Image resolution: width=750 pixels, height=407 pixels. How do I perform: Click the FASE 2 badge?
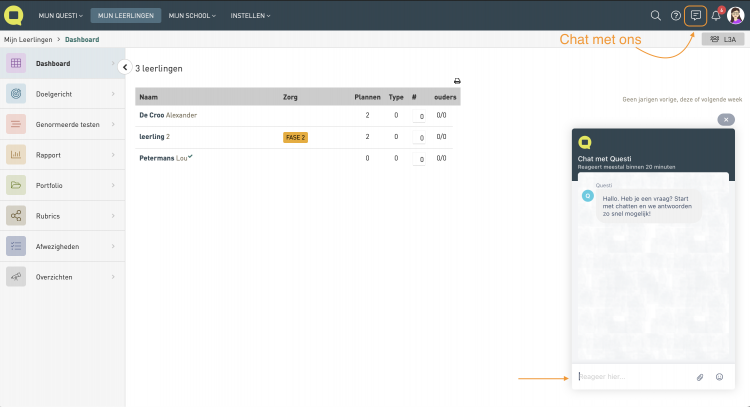pyautogui.click(x=295, y=137)
